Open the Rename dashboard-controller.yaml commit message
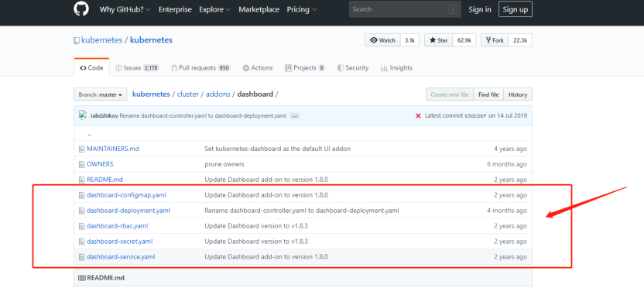Image resolution: width=644 pixels, height=288 pixels. point(204,116)
